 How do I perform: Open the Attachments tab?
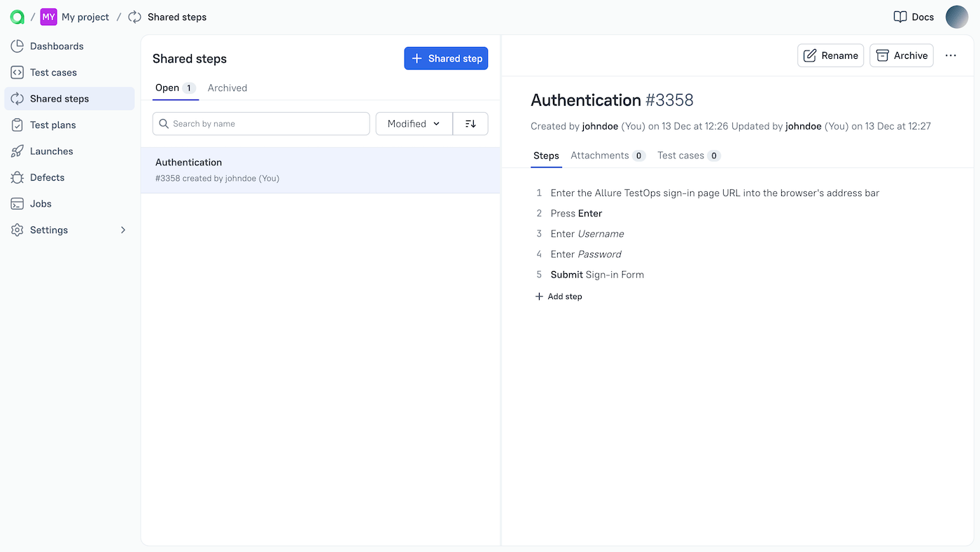[x=600, y=155]
